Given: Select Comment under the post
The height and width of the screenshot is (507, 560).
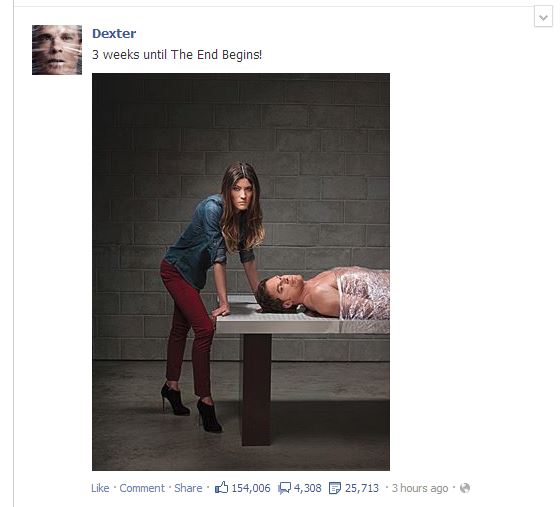Looking at the screenshot, I should (x=142, y=488).
